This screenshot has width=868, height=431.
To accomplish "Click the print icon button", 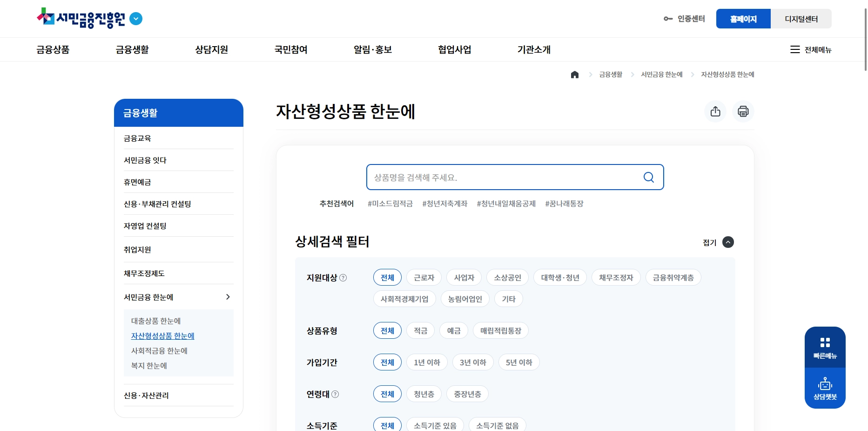I will [x=743, y=111].
